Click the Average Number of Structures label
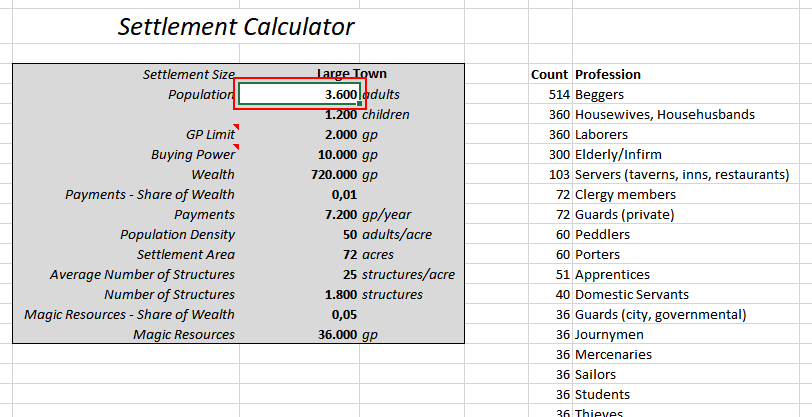 click(x=142, y=275)
